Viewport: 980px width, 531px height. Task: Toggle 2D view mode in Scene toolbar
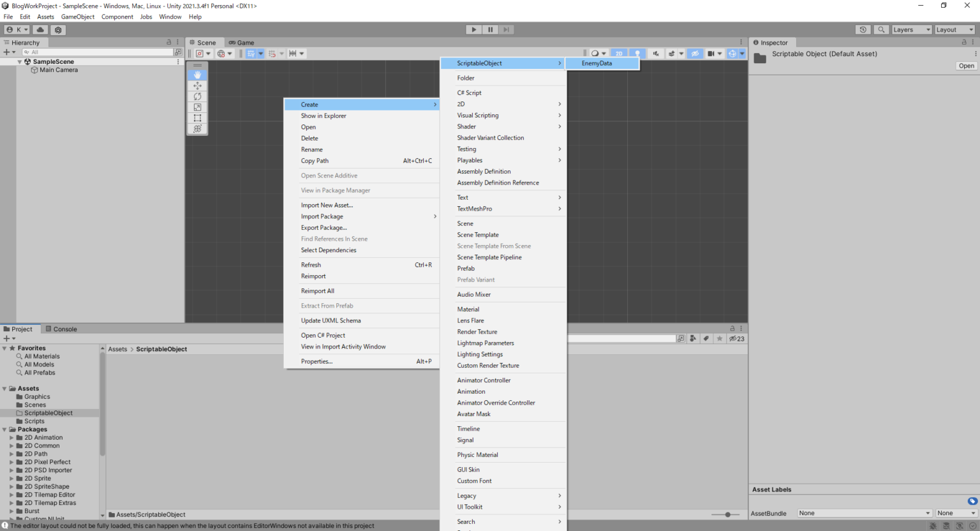[x=618, y=53]
